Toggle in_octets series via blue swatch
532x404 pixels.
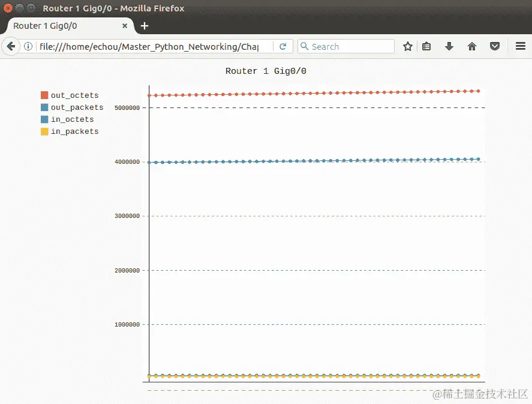[x=44, y=119]
